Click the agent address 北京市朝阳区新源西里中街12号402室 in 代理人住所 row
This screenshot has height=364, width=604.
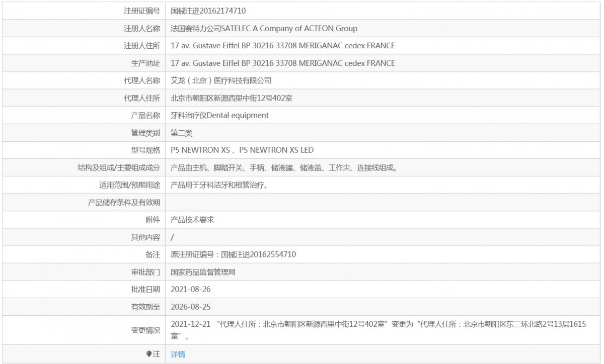click(x=232, y=98)
